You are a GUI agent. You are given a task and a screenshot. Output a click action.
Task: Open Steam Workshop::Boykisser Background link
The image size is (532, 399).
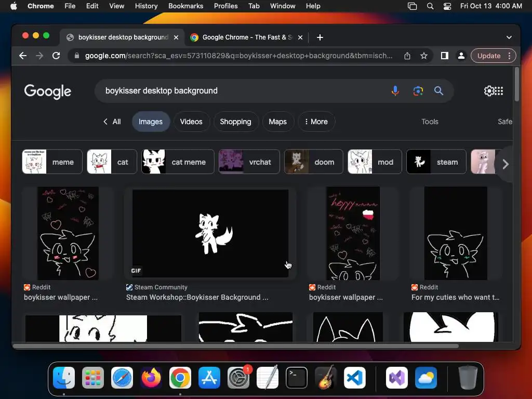197,297
